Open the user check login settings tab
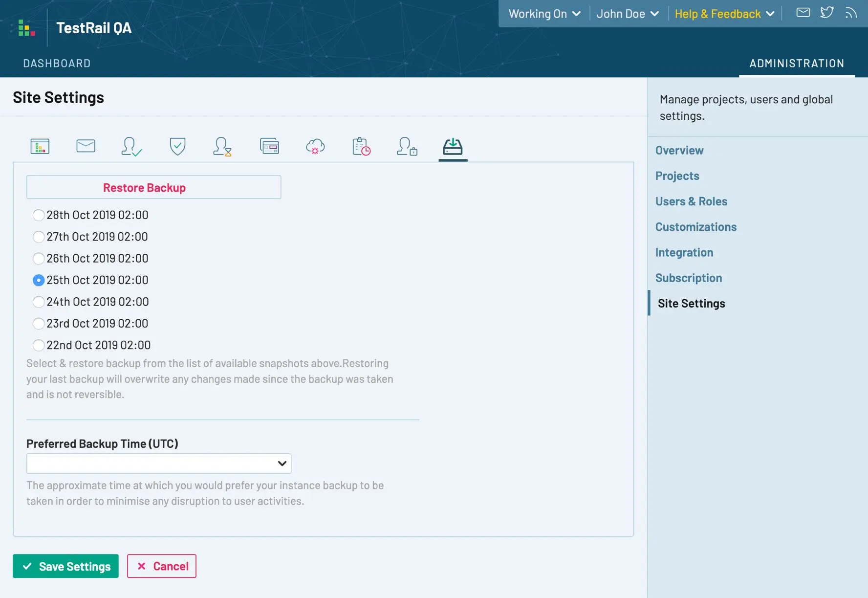868x598 pixels. coord(131,146)
